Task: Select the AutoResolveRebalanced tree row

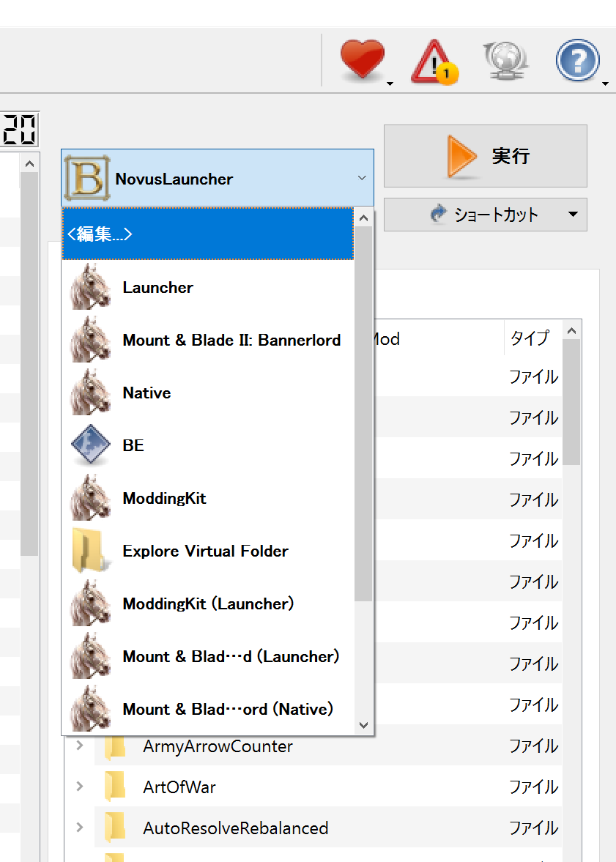Action: (313, 828)
